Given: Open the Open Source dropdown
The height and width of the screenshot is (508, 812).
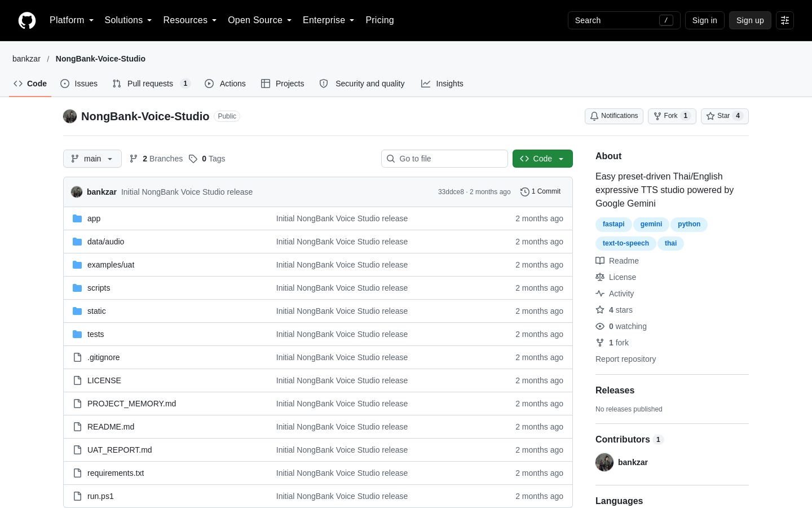Looking at the screenshot, I should pos(260,20).
